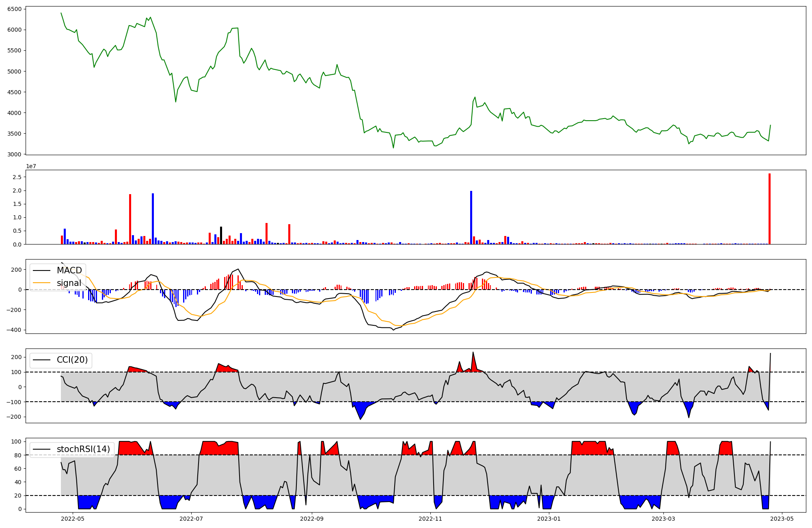812x528 pixels.
Task: Click the 2022-09 x-axis date label
Action: pyautogui.click(x=312, y=519)
